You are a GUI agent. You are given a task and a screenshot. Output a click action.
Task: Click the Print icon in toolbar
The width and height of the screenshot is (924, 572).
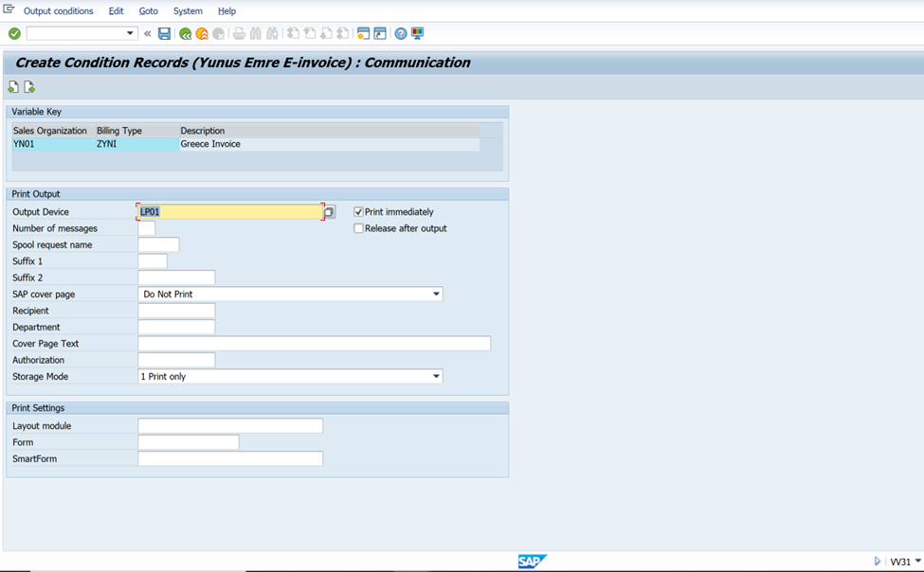coord(239,33)
